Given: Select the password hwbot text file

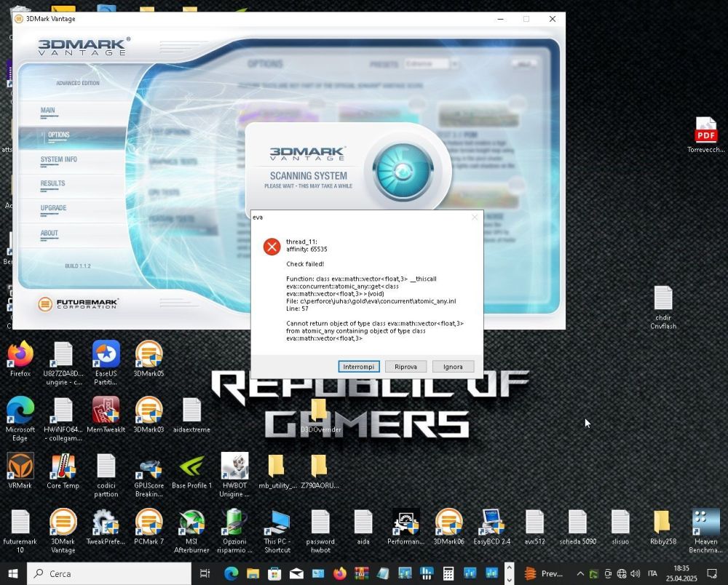Looking at the screenshot, I should [320, 530].
